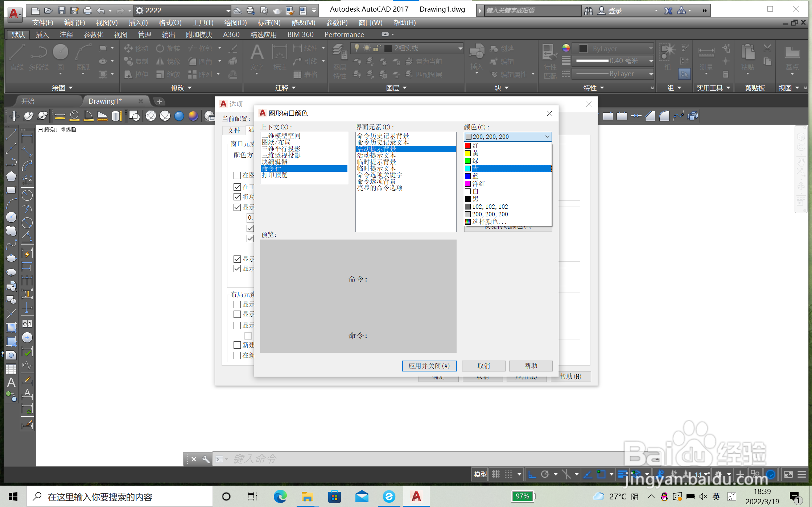Open the 文件(F) menu
The width and height of the screenshot is (812, 507).
coord(43,23)
